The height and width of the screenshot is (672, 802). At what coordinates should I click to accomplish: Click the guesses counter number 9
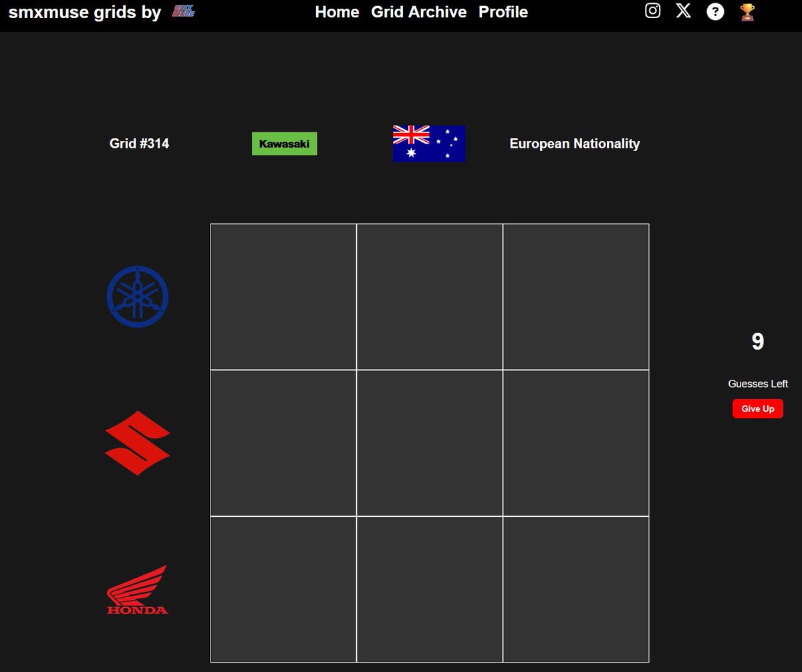758,342
